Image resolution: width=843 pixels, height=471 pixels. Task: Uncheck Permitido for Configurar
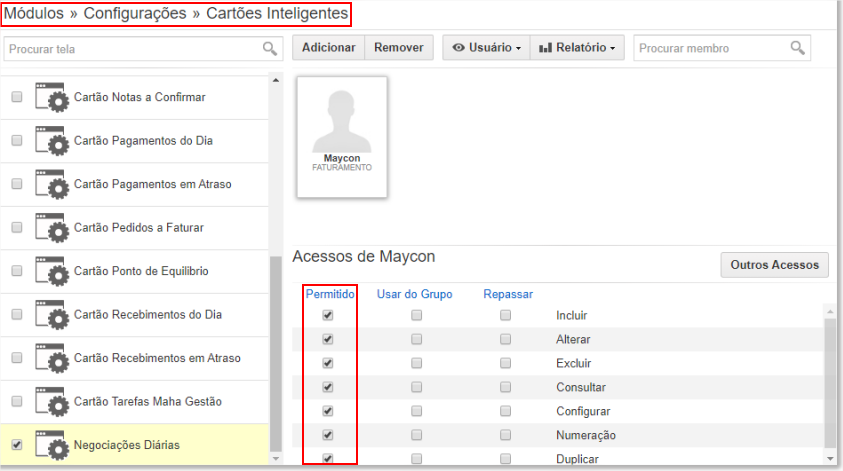(x=328, y=411)
